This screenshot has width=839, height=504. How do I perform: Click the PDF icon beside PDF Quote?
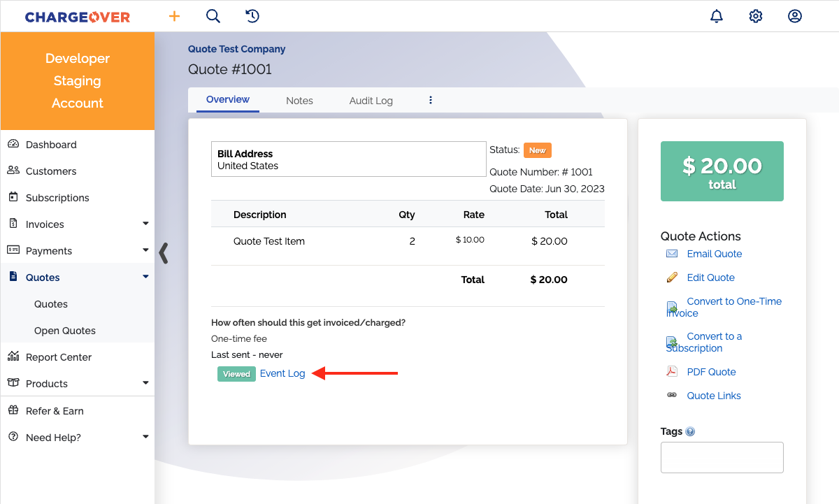pos(672,371)
